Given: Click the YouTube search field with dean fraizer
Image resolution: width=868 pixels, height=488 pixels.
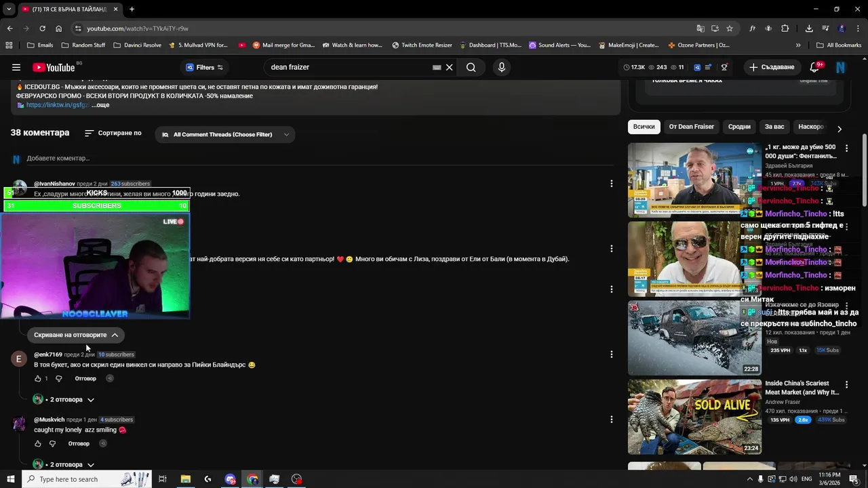Looking at the screenshot, I should (x=349, y=67).
